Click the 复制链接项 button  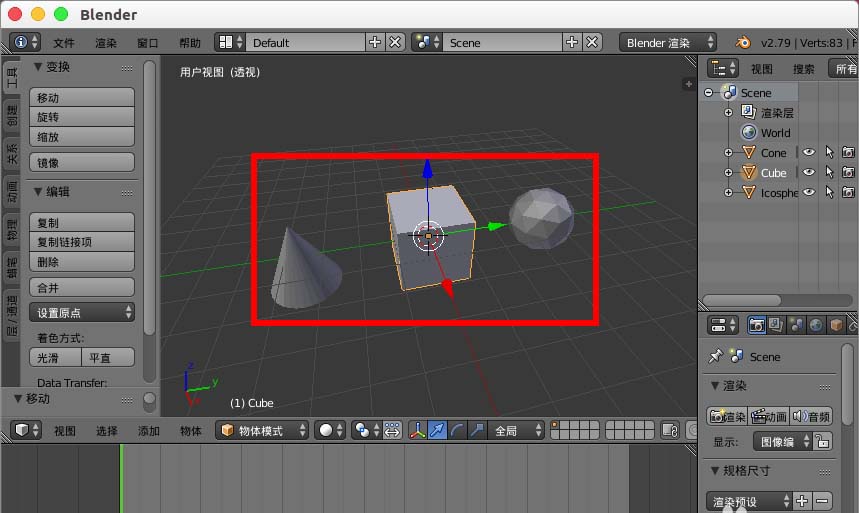click(x=82, y=242)
